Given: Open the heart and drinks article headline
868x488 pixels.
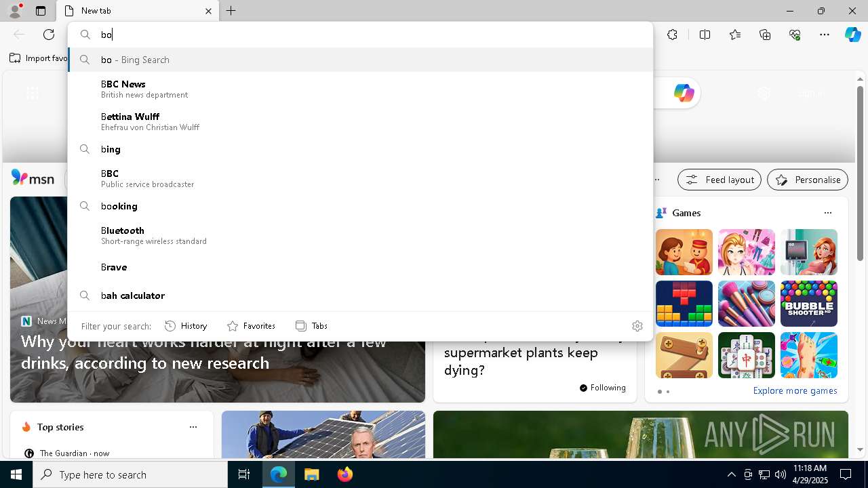Looking at the screenshot, I should (203, 352).
